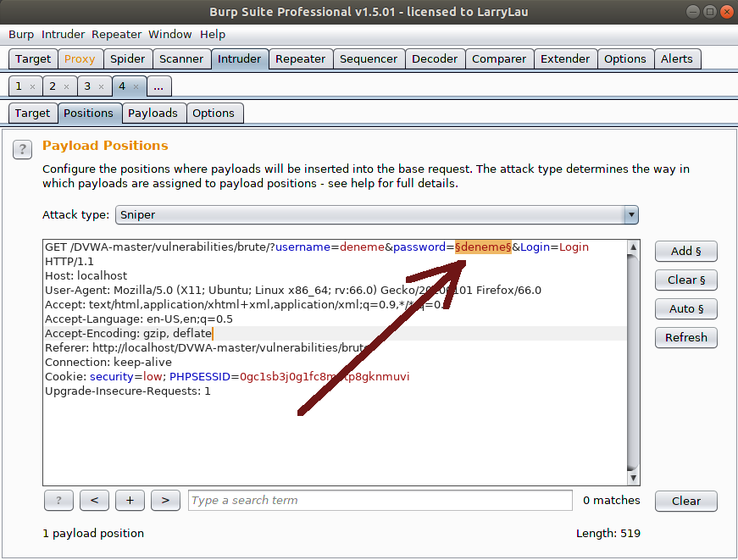Click the 'Length: 519' status text
The width and height of the screenshot is (738, 560).
(x=608, y=533)
